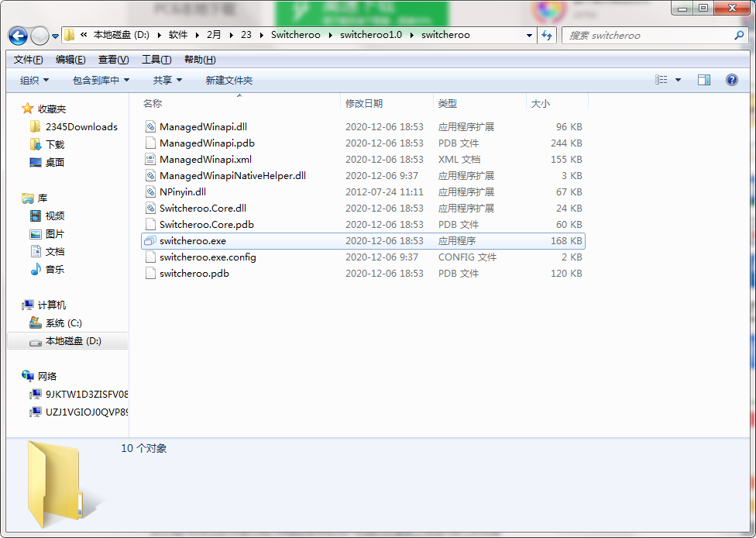The image size is (756, 538).
Task: Select ManagedWinapi.dll file icon
Action: coord(150,126)
